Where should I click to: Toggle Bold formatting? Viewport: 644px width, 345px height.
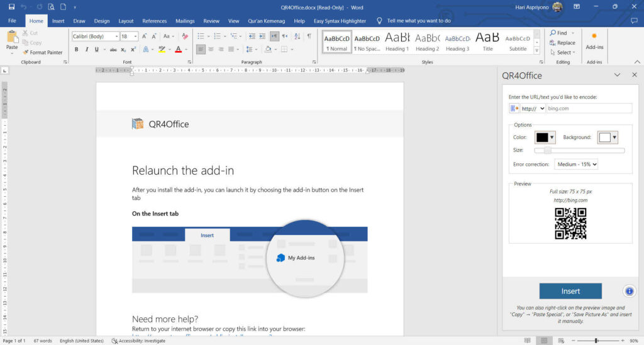[x=77, y=50]
